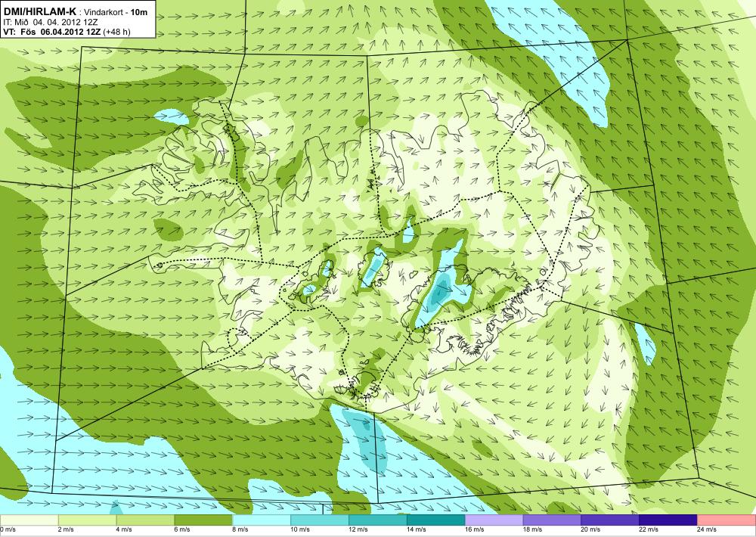Image resolution: width=756 pixels, height=537 pixels.
Task: Click the DMI/HIRLAM-K title text
Action: 39,11
